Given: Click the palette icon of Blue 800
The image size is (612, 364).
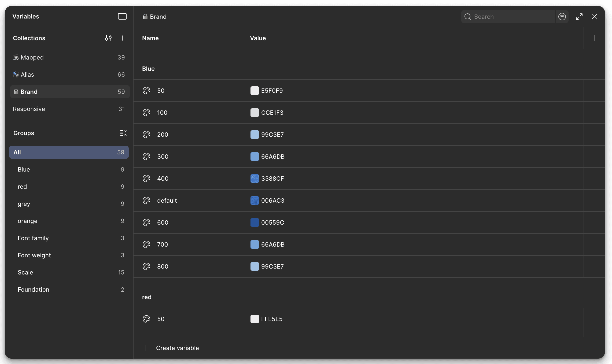Looking at the screenshot, I should (146, 266).
